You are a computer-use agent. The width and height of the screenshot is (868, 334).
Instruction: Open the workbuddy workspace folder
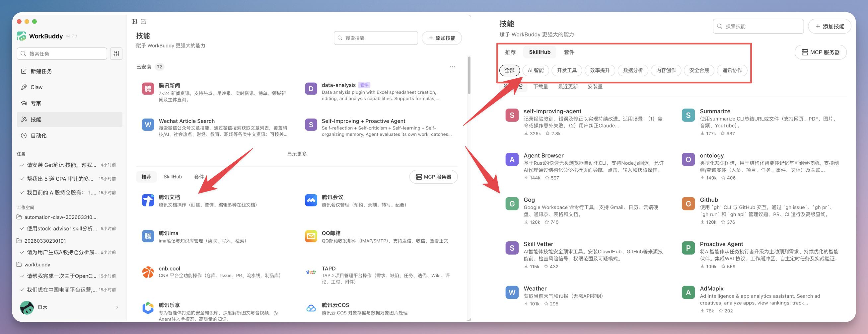34,265
